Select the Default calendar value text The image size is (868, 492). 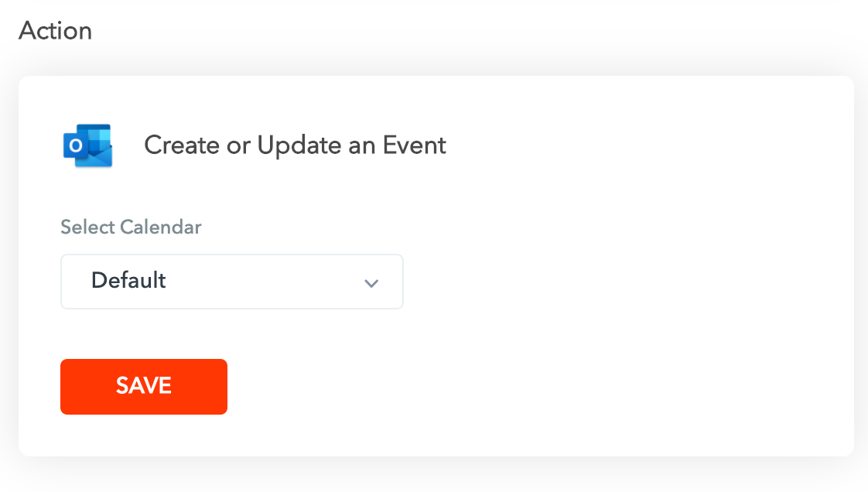pos(128,280)
